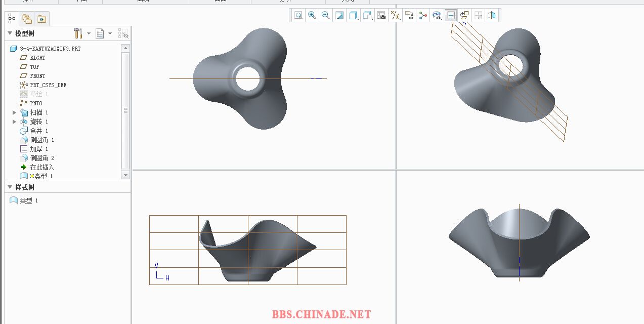Select ※类型 1 in the model tree

pyautogui.click(x=41, y=176)
